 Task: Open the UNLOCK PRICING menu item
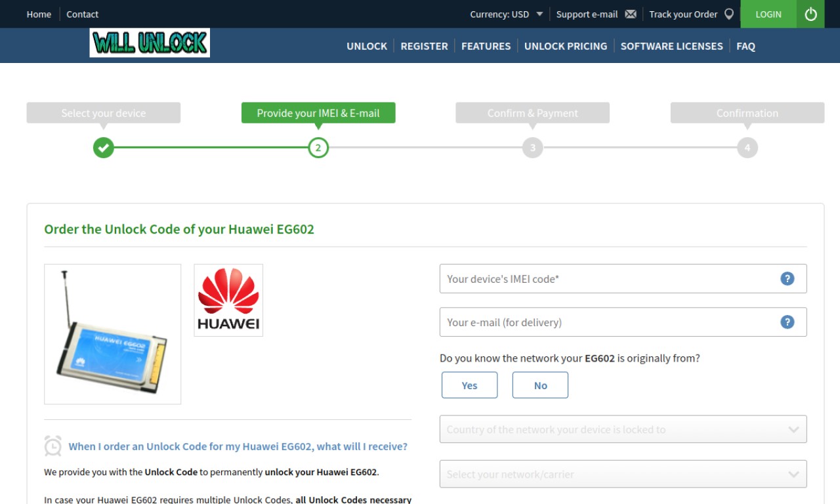point(566,46)
